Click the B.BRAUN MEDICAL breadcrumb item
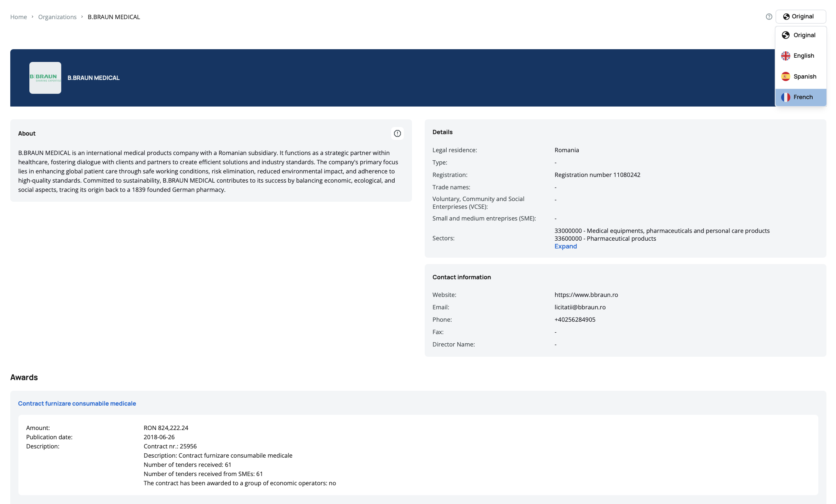This screenshot has height=504, width=836. (x=114, y=17)
